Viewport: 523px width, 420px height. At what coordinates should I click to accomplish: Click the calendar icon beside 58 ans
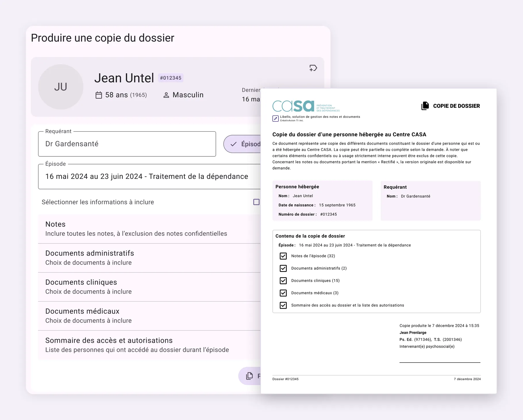[99, 95]
